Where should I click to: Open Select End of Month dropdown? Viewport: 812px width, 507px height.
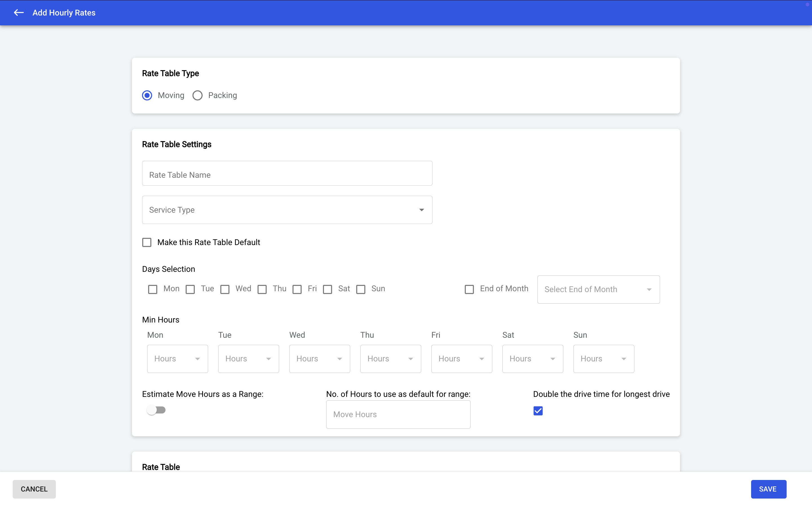(x=598, y=289)
